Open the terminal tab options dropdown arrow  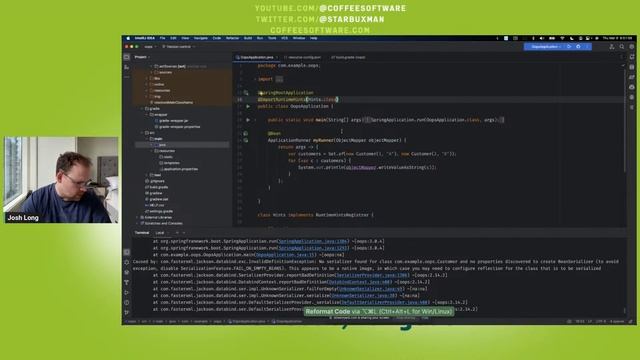click(184, 233)
